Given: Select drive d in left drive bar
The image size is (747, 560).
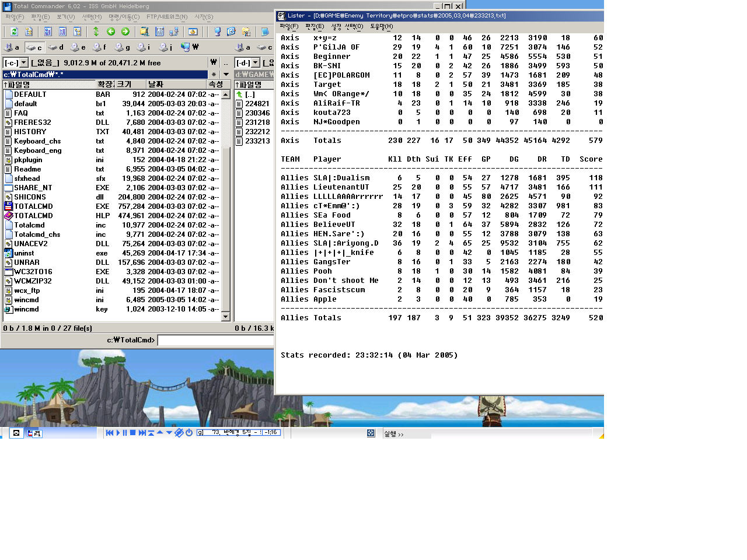Looking at the screenshot, I should coord(56,47).
